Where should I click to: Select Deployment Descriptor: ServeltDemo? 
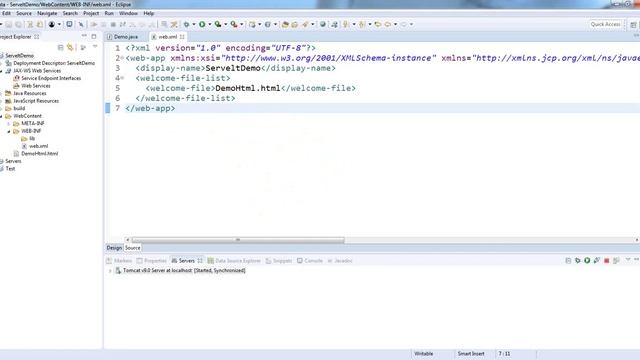pyautogui.click(x=54, y=63)
